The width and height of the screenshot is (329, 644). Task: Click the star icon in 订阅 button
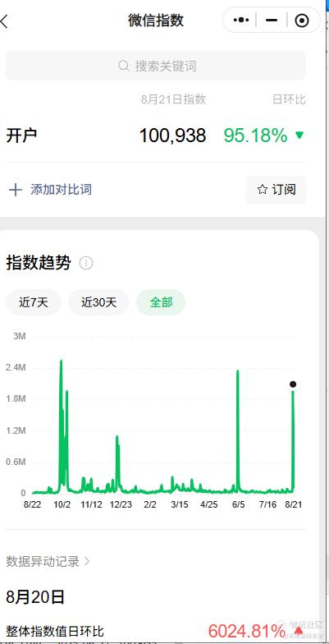click(x=263, y=189)
